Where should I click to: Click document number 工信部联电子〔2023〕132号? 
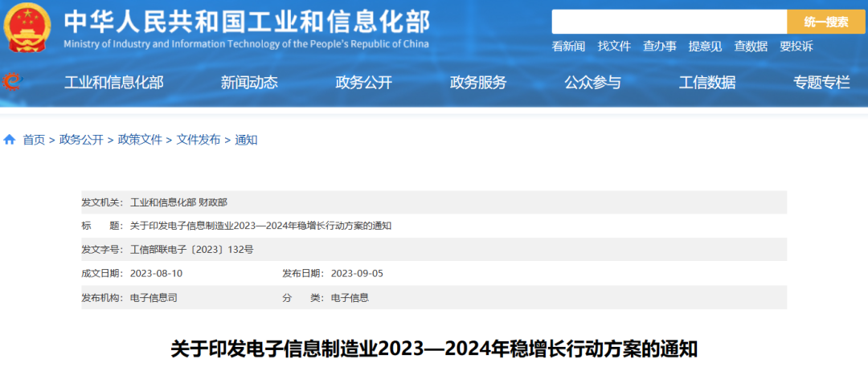tap(191, 250)
